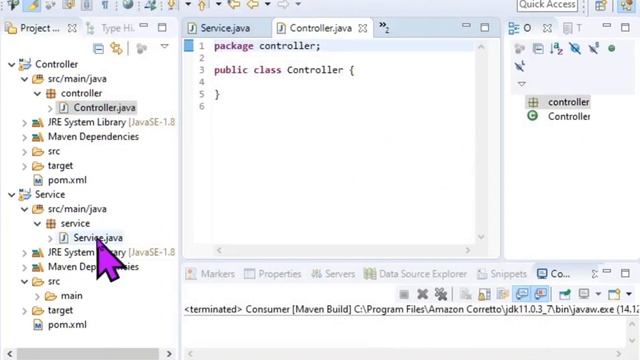Open Next Annotation options dropdown arrow
Screen dimensions: 640x360
188,4
